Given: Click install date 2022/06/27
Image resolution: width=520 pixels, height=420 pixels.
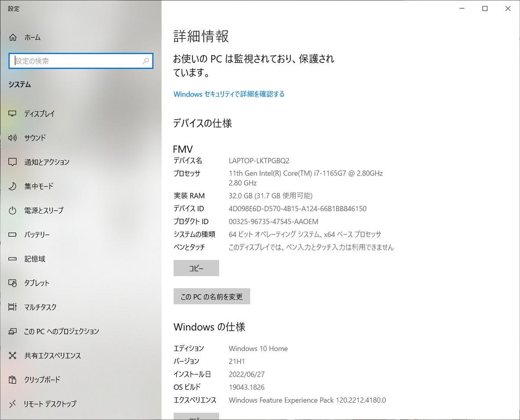Looking at the screenshot, I should pyautogui.click(x=247, y=374).
